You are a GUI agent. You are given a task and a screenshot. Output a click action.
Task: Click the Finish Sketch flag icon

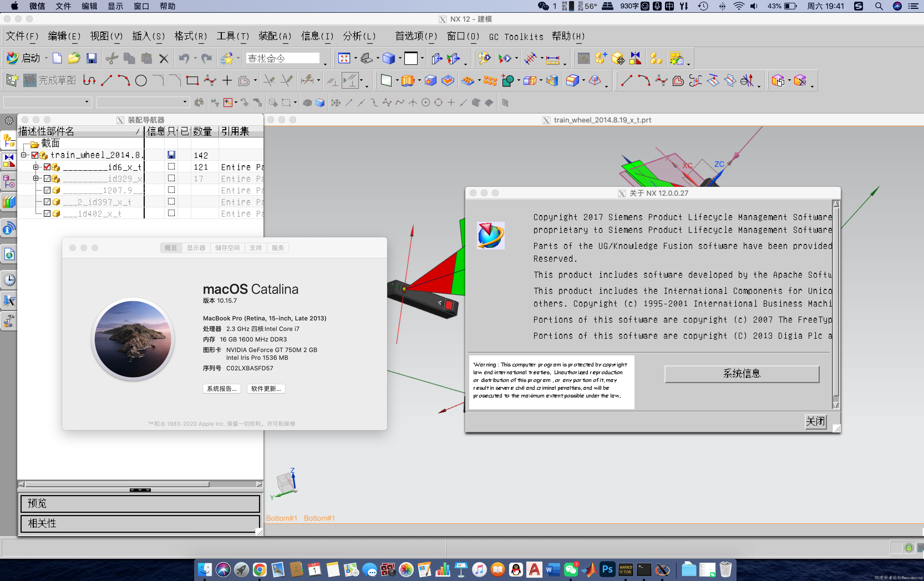(30, 81)
